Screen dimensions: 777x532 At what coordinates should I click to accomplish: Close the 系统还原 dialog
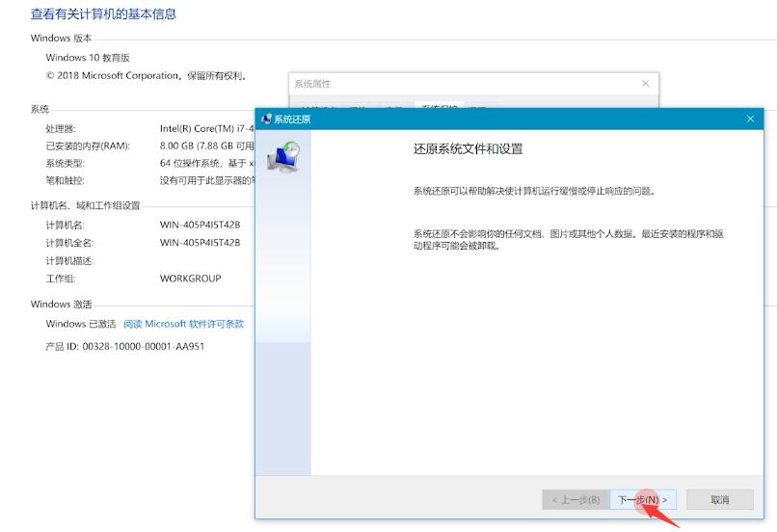(x=750, y=119)
